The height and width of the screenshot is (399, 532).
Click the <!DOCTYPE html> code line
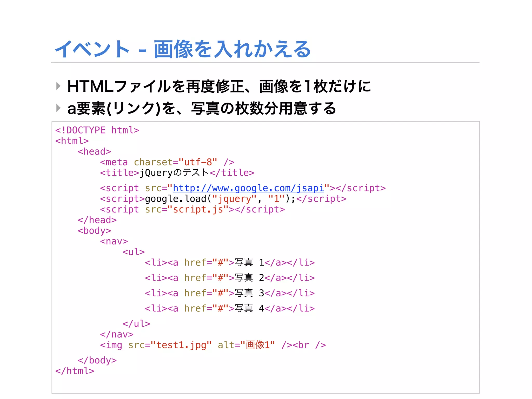coord(97,130)
